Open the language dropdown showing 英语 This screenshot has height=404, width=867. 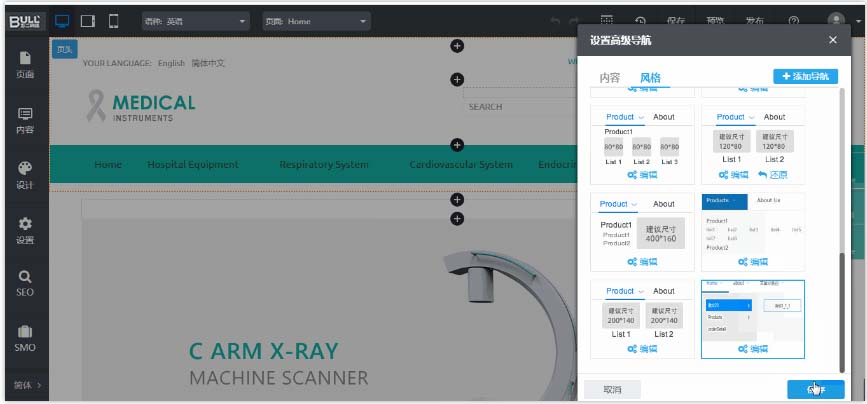point(194,21)
